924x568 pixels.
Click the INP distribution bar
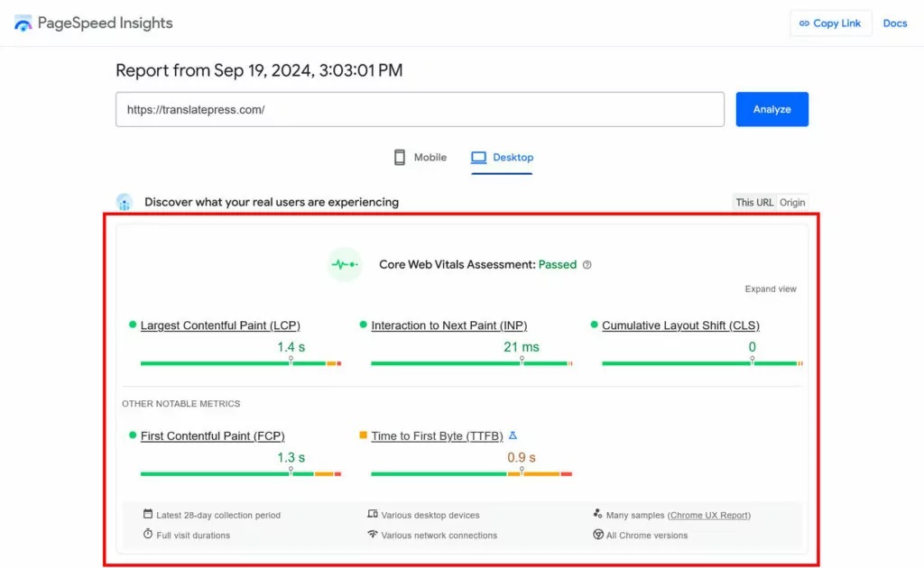(471, 363)
